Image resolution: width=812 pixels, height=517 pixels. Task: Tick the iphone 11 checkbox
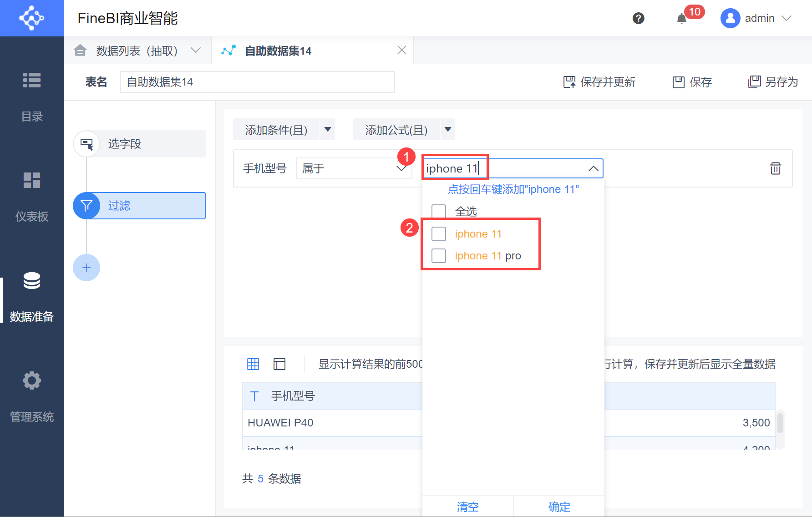point(439,234)
